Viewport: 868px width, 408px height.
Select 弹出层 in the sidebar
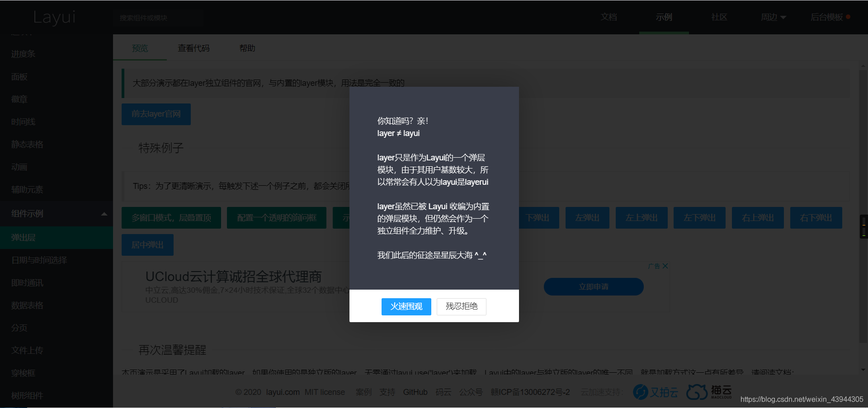23,237
